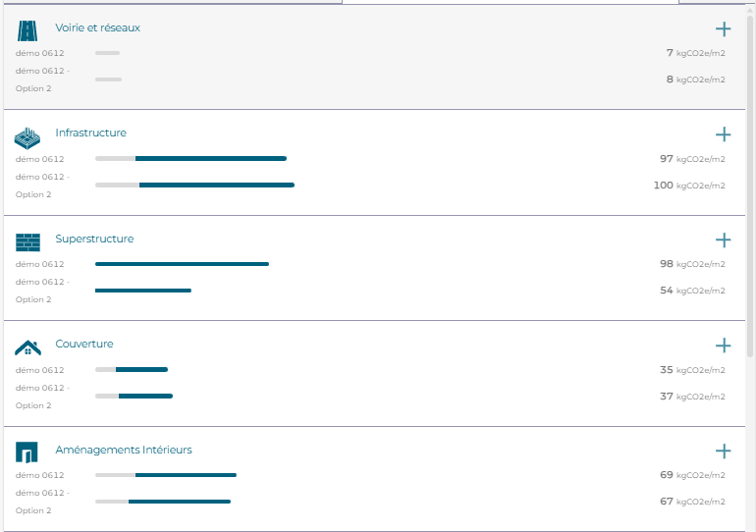Select the Infrastructure heading

(91, 133)
